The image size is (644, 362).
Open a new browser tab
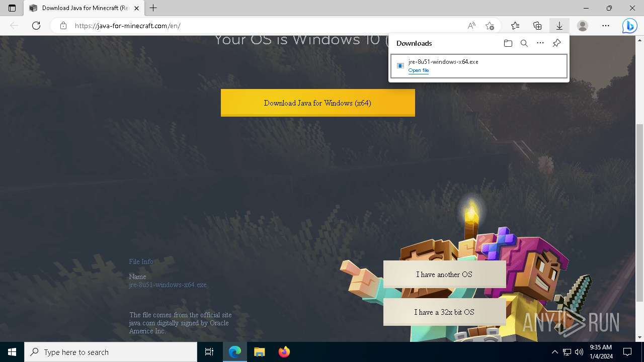153,8
